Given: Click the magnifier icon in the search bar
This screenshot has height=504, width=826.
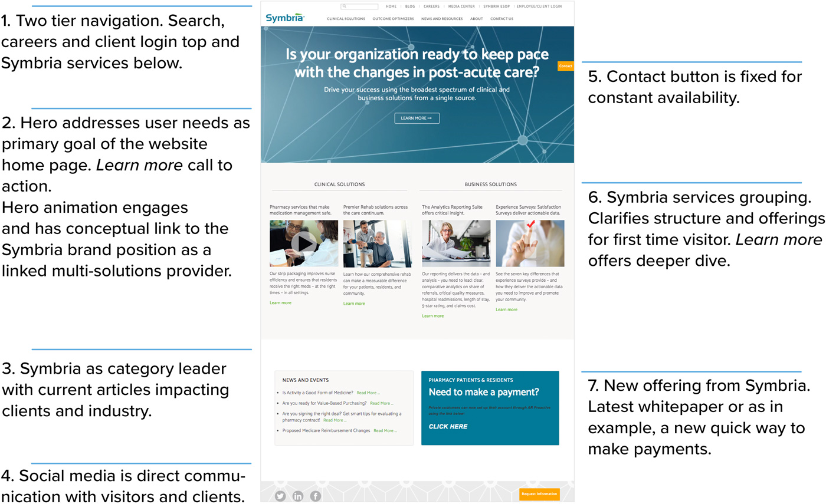Looking at the screenshot, I should [x=343, y=6].
